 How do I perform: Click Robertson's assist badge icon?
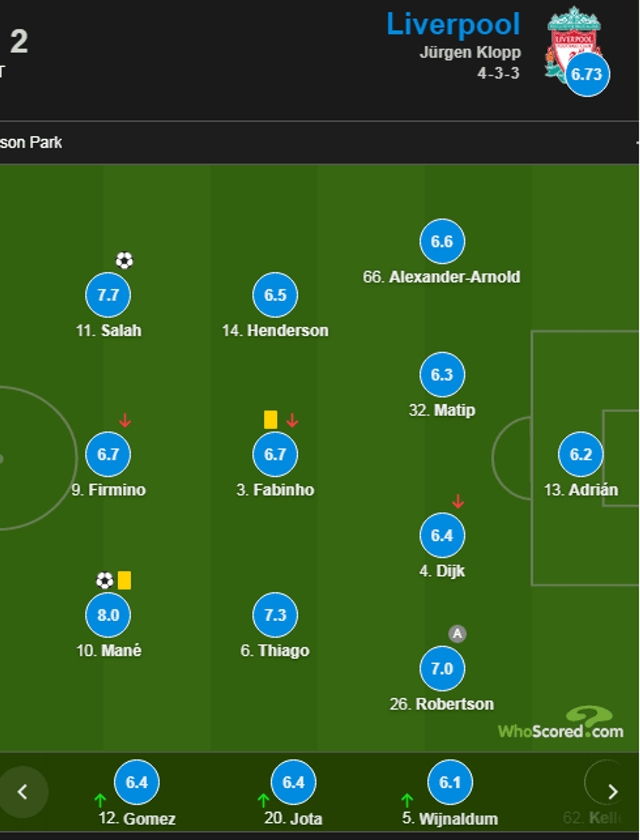(457, 634)
